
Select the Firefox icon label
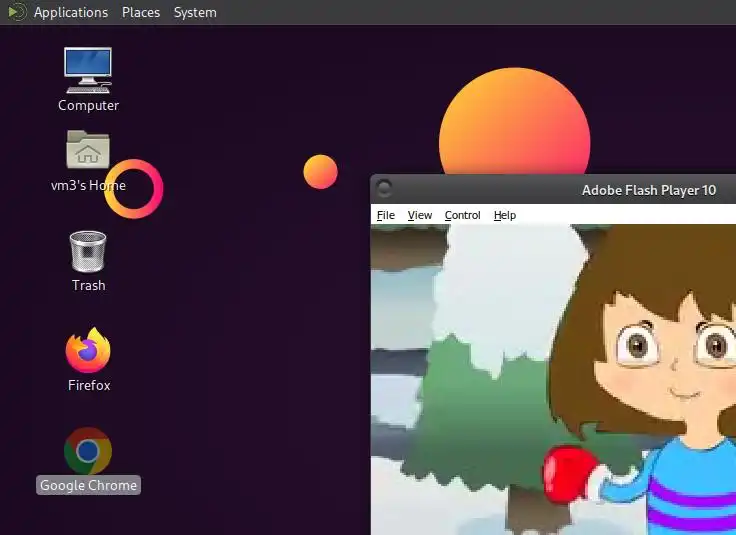pos(89,385)
